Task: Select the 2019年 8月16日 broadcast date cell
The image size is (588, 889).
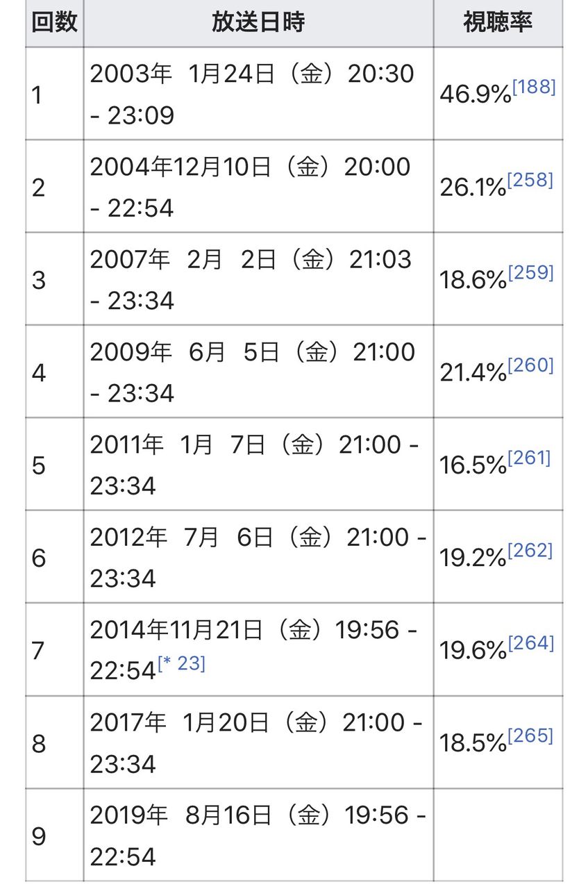Action: [x=258, y=836]
